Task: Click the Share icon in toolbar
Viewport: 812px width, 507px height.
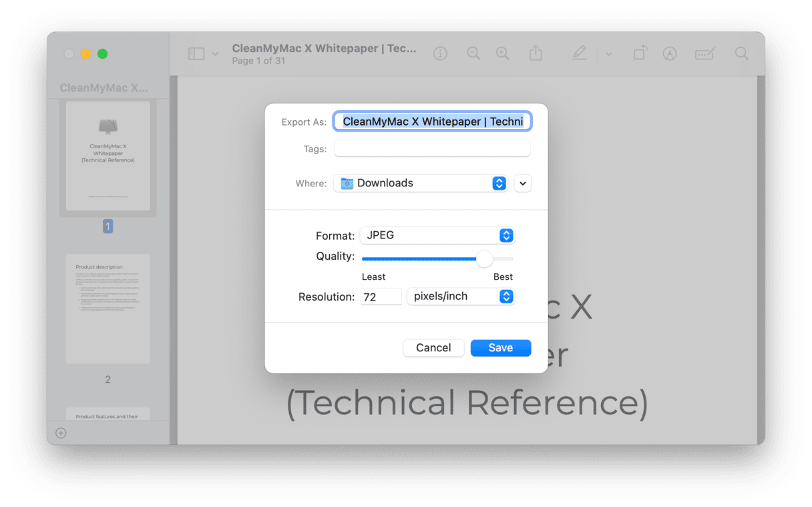Action: coord(536,53)
